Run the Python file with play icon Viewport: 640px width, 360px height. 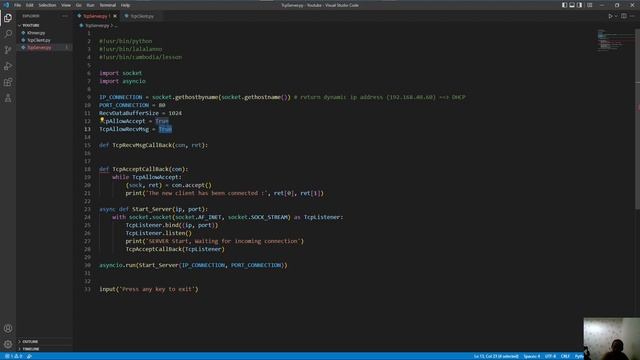610,16
